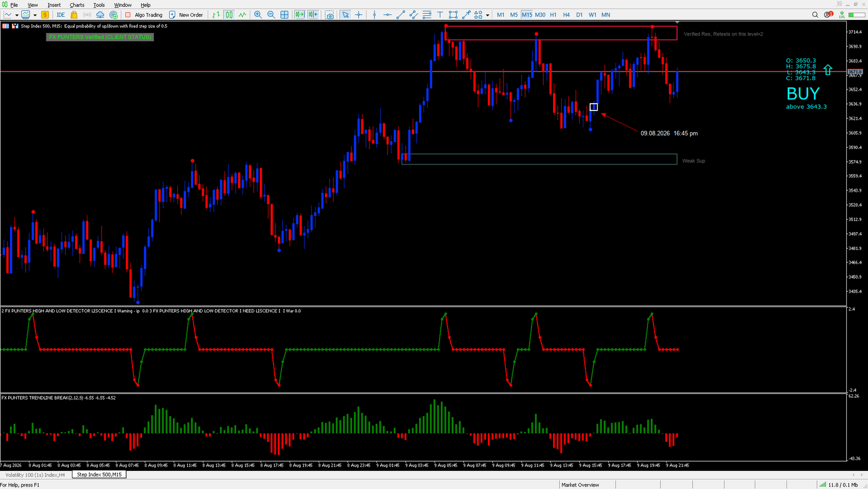
Task: Draw a vertical line on chart
Action: tap(374, 15)
